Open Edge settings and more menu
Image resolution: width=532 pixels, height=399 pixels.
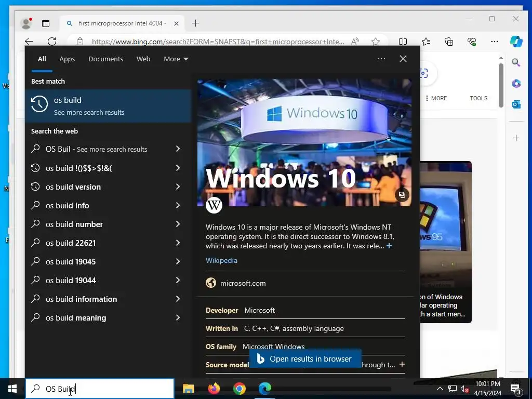click(495, 42)
